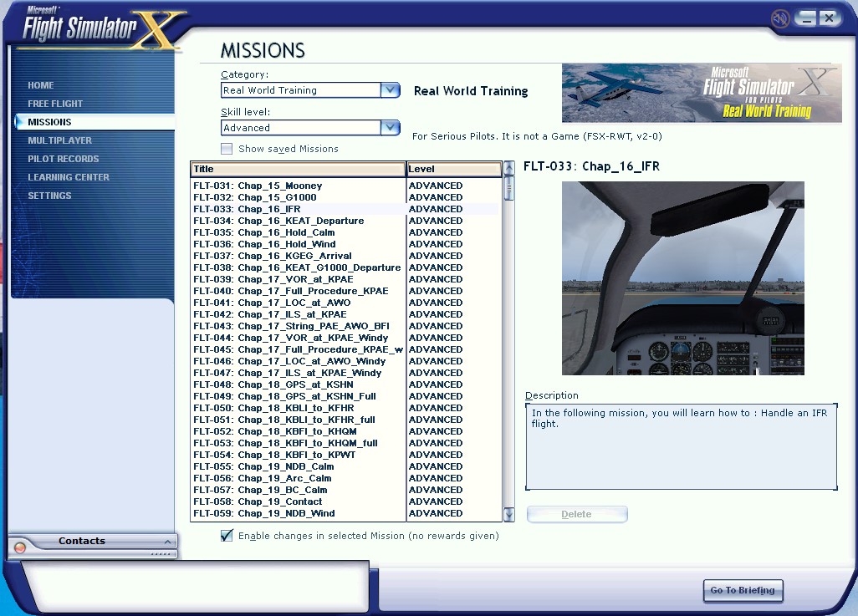Select mission FLT-034: Chap_16_KEAT_Departure
Image resolution: width=858 pixels, height=616 pixels.
[345, 221]
